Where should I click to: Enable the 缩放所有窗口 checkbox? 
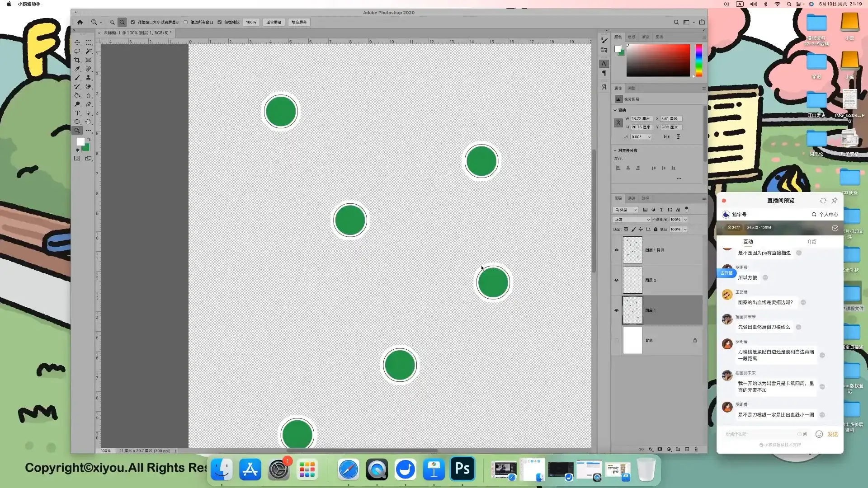(x=186, y=22)
